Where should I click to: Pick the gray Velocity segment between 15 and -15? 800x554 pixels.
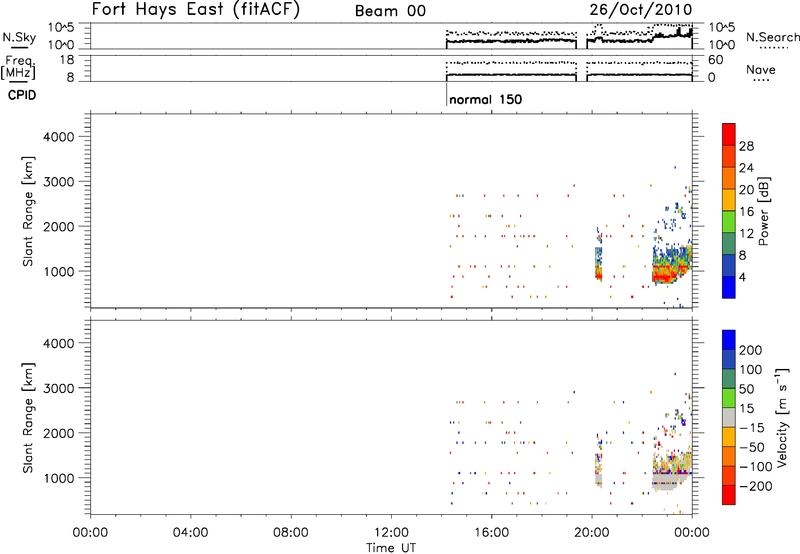click(x=729, y=417)
